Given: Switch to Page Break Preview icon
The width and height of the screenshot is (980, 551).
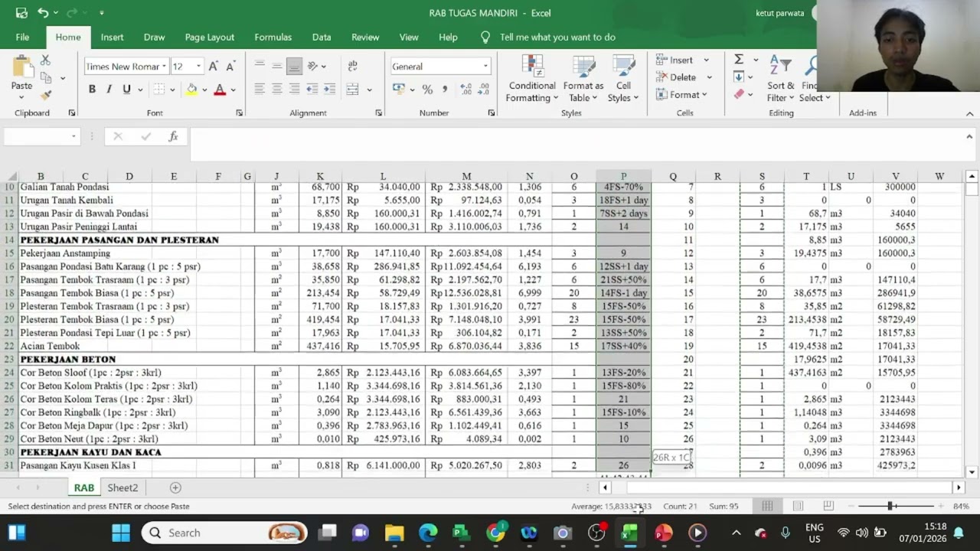Looking at the screenshot, I should (828, 506).
